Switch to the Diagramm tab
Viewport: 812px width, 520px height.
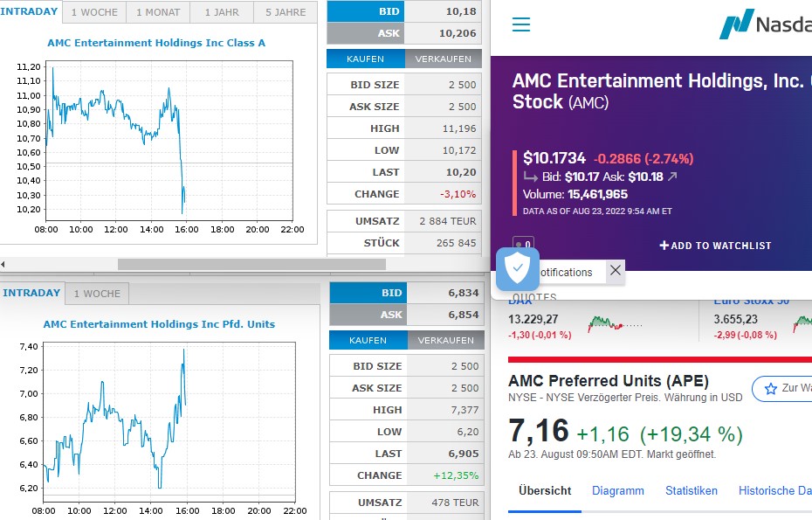click(x=618, y=490)
